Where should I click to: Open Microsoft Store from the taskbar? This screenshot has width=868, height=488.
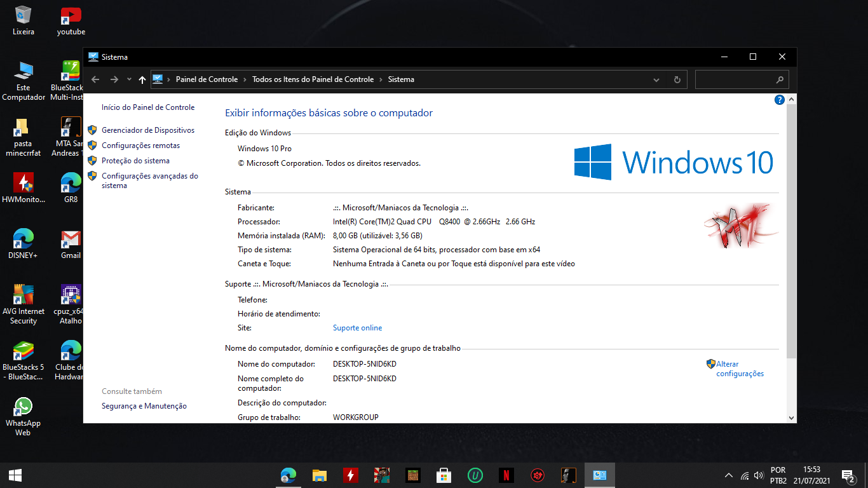pos(444,475)
